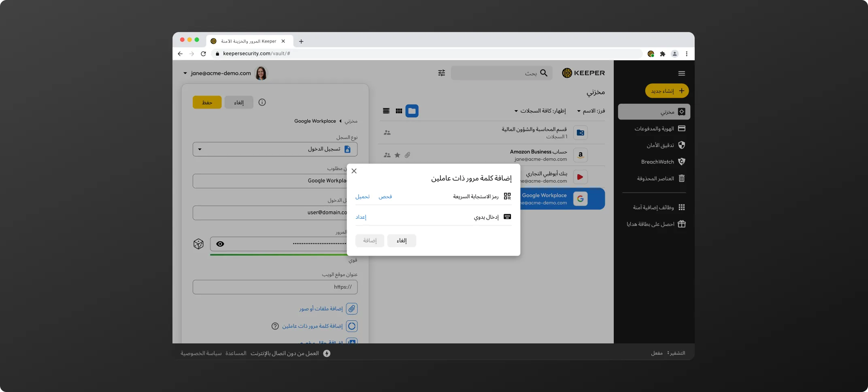Close the two-factor code dialog
Viewport: 868px width, 392px height.
pyautogui.click(x=354, y=171)
